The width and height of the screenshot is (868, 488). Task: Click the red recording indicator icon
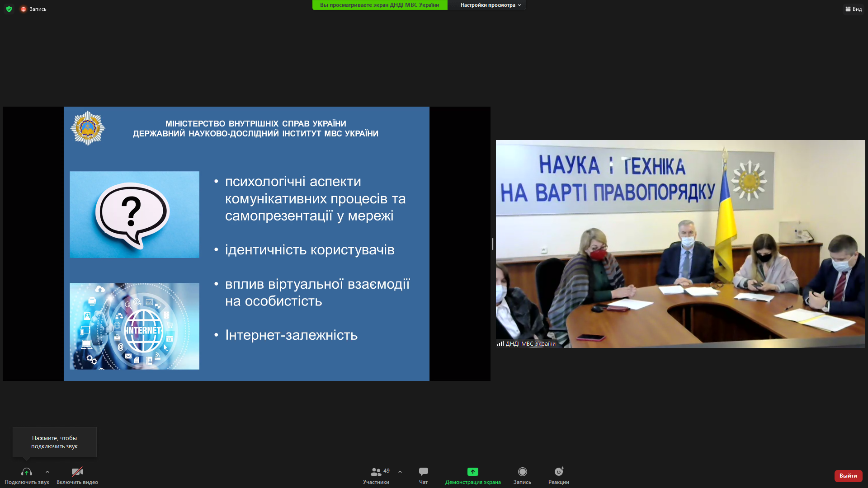pos(24,9)
